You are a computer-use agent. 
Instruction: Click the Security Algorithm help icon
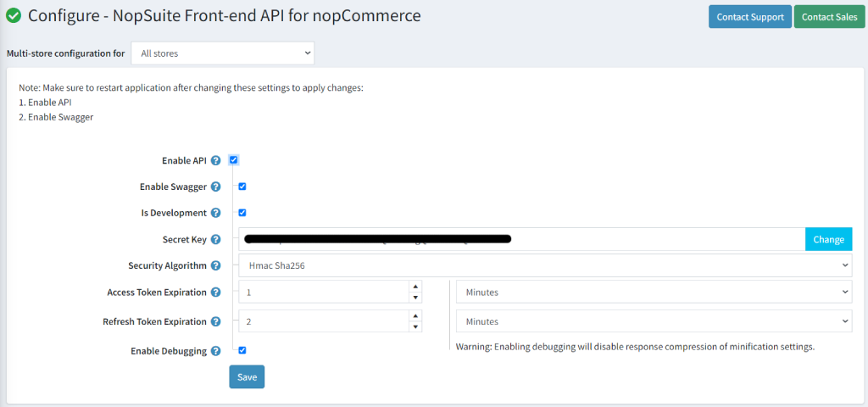(x=216, y=265)
